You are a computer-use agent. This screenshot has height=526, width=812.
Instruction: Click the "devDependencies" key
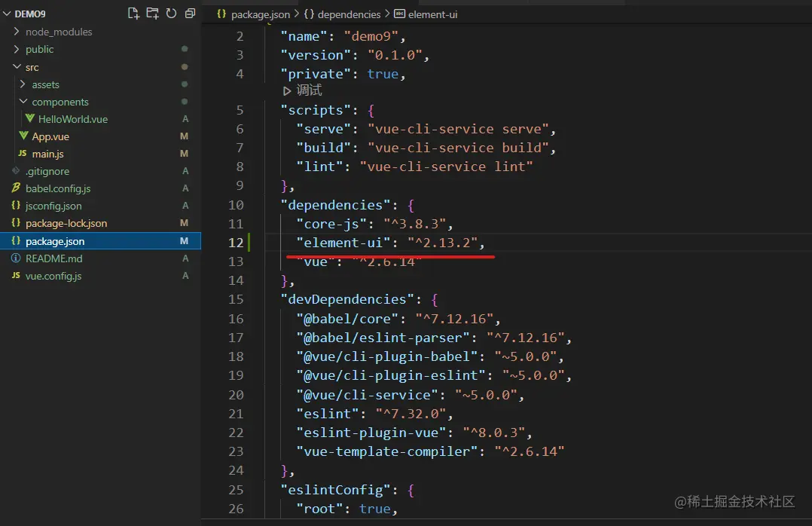click(x=347, y=299)
